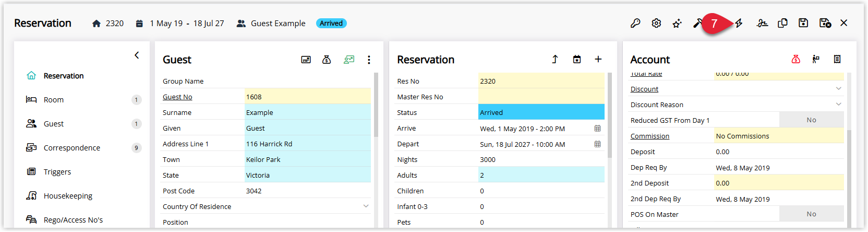868x232 pixels.
Task: Click the home icon beside 2320
Action: (97, 24)
